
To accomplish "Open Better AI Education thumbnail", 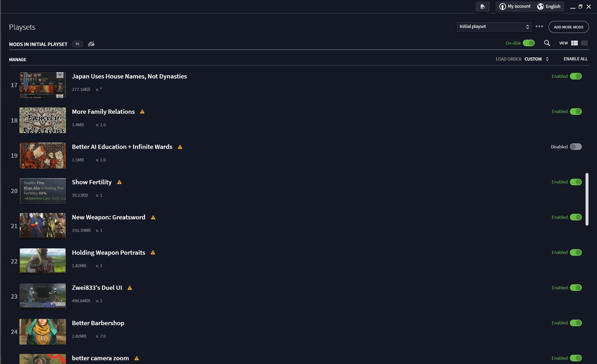I will point(43,156).
